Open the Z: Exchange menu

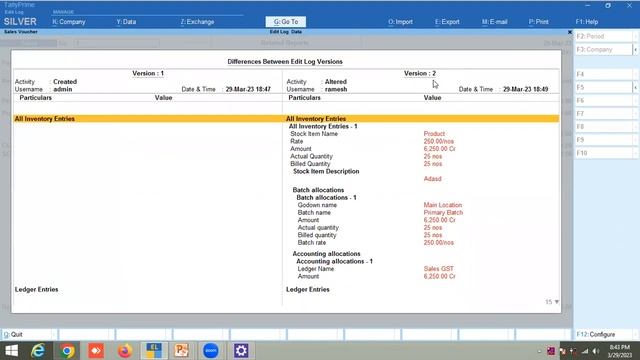pyautogui.click(x=198, y=22)
